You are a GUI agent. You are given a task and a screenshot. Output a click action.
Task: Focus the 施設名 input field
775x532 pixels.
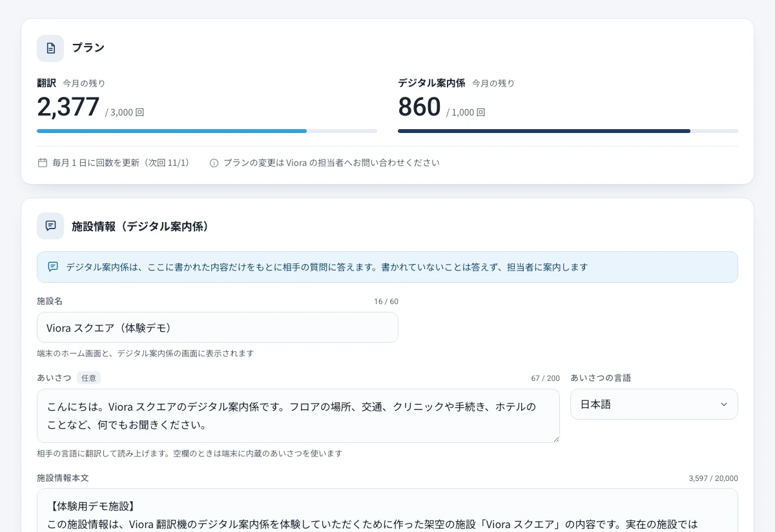tap(217, 327)
